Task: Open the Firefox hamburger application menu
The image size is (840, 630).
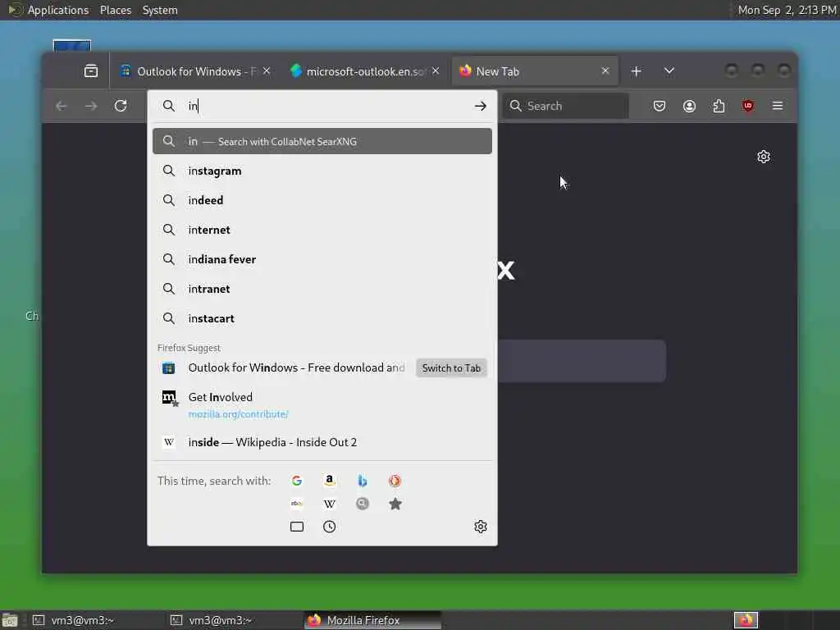Action: click(778, 106)
